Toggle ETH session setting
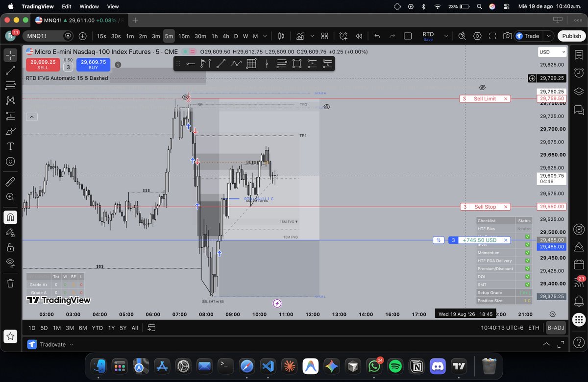 point(534,328)
